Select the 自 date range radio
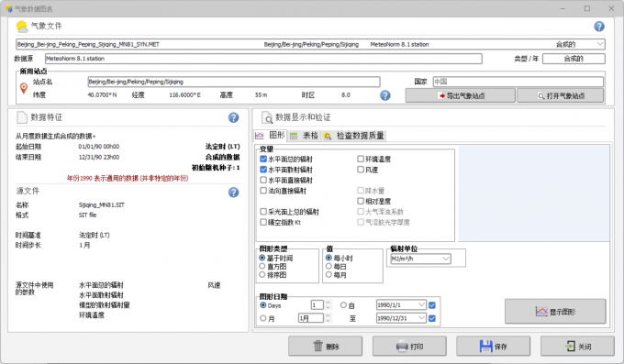The width and height of the screenshot is (624, 364). (x=343, y=305)
